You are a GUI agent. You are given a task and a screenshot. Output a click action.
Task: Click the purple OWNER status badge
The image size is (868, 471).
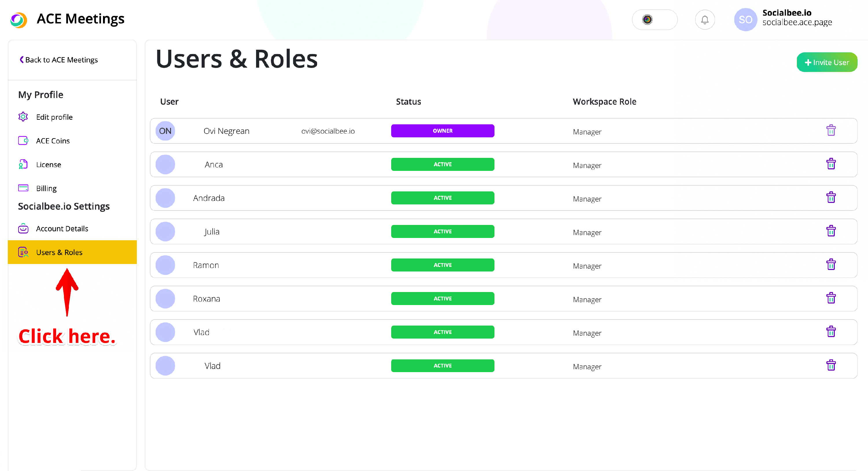pyautogui.click(x=442, y=131)
